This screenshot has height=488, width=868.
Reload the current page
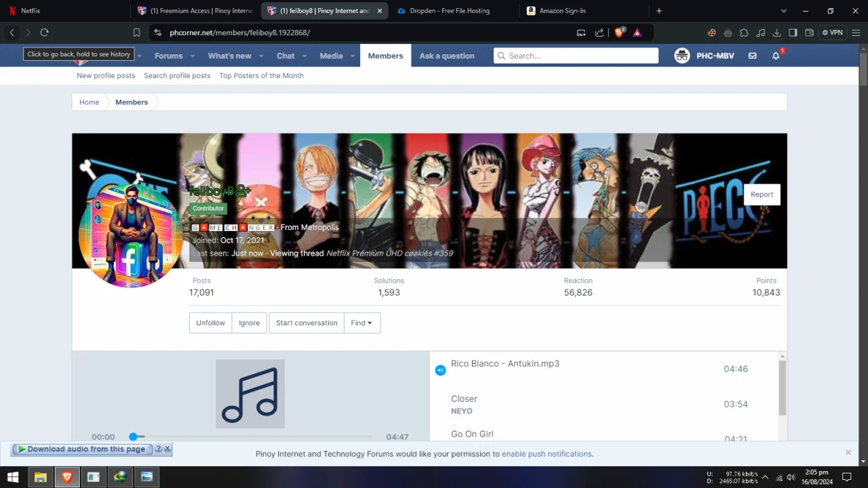click(x=44, y=33)
